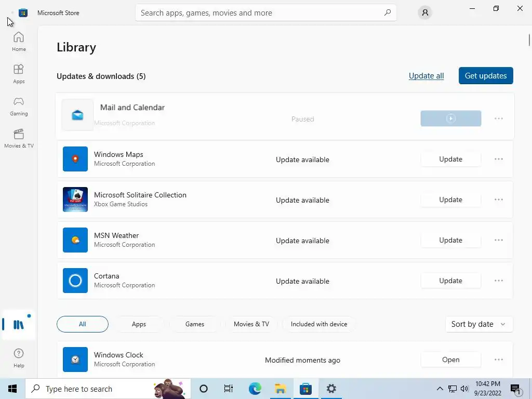Click the Mail and Calendar app icon

point(77,115)
